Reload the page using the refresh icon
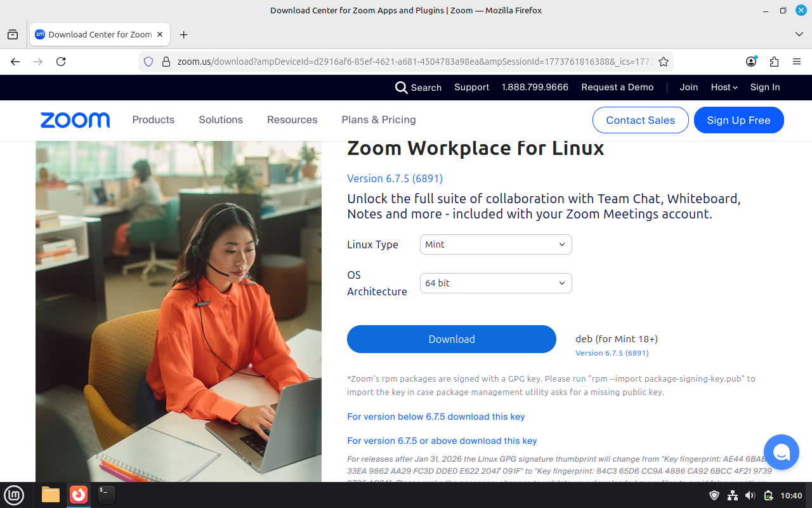This screenshot has width=812, height=508. 61,62
